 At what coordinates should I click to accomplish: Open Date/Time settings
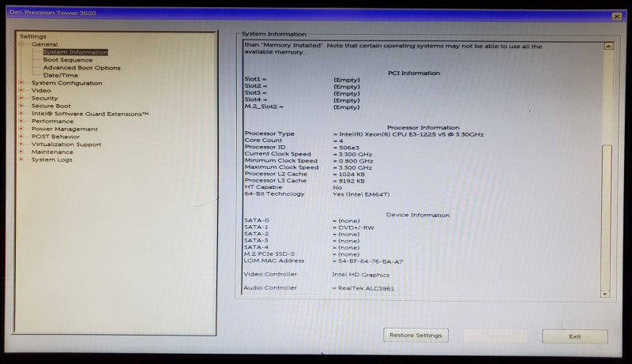pyautogui.click(x=61, y=75)
